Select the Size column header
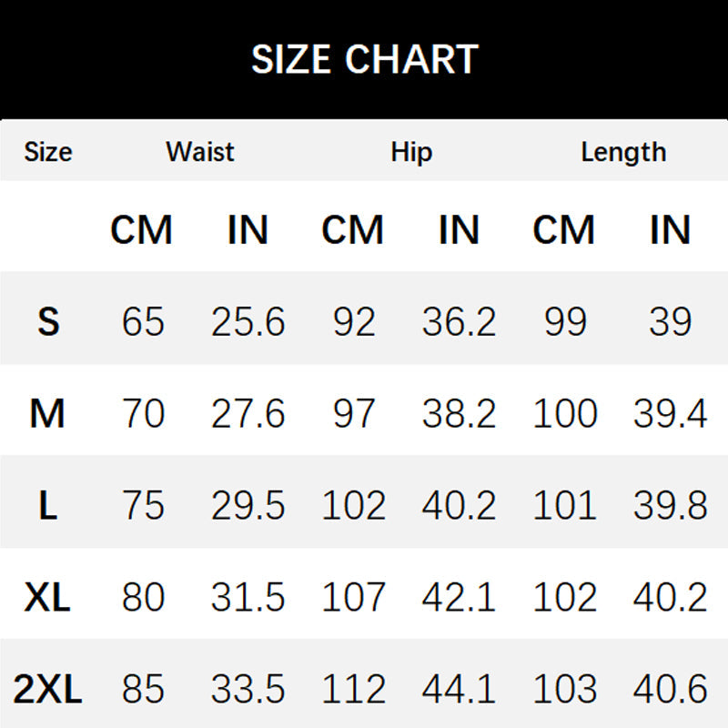Viewport: 728px width, 728px height. (x=48, y=152)
